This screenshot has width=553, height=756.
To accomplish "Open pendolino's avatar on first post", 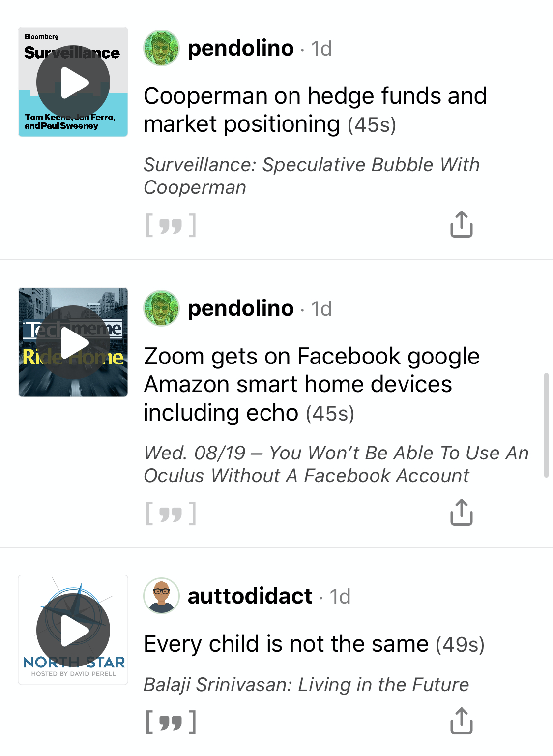I will coord(161,48).
